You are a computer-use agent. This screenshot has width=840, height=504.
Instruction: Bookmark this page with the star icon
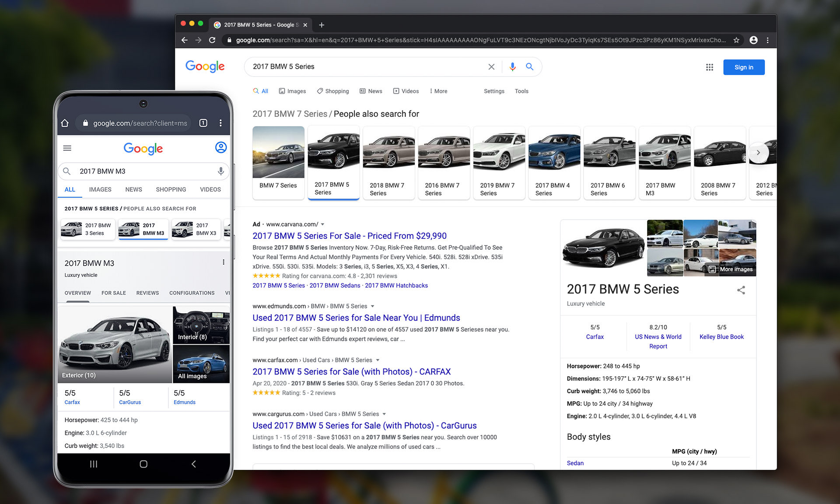[x=736, y=40]
